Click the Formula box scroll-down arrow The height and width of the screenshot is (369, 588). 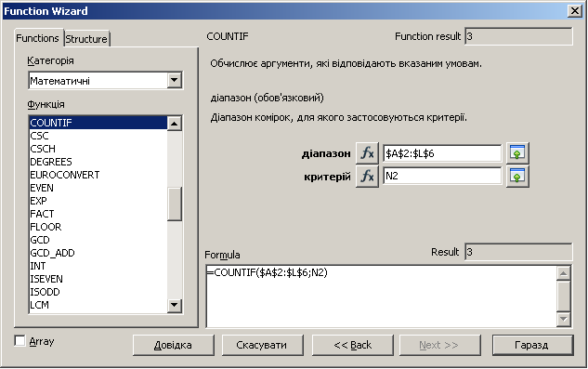click(x=564, y=319)
